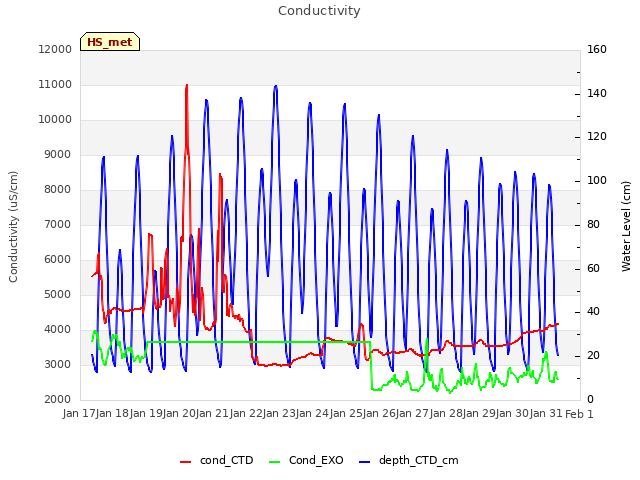
Task: Click the Jan 31 date label
Action: 546,414
